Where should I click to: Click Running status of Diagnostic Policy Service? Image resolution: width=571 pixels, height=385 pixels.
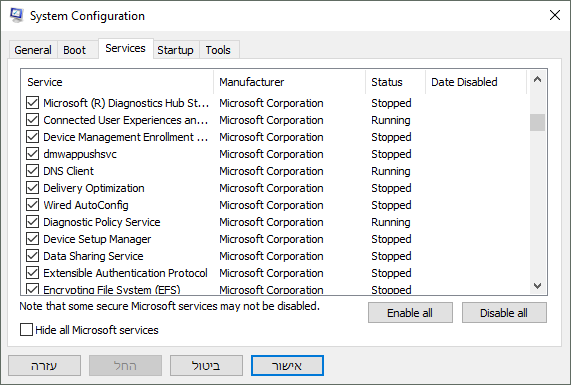click(391, 222)
